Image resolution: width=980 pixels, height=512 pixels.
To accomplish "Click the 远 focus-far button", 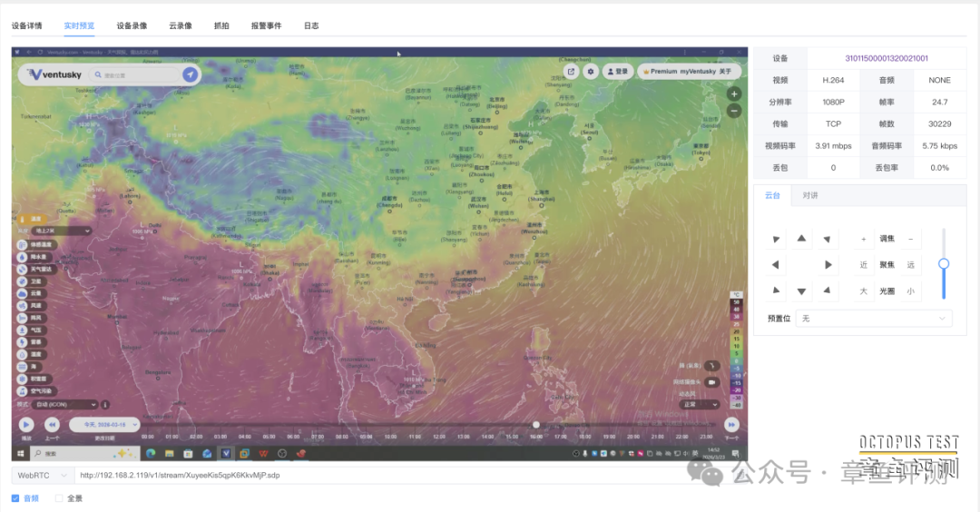I will (911, 265).
